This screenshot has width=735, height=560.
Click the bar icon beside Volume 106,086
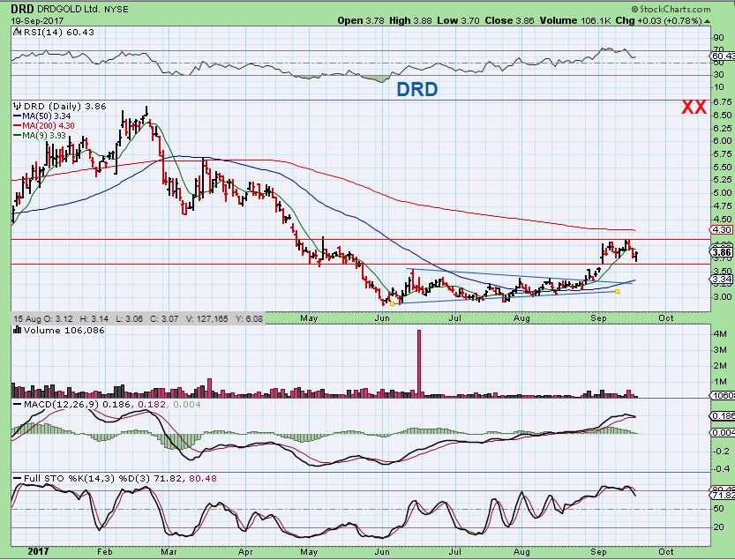click(18, 330)
